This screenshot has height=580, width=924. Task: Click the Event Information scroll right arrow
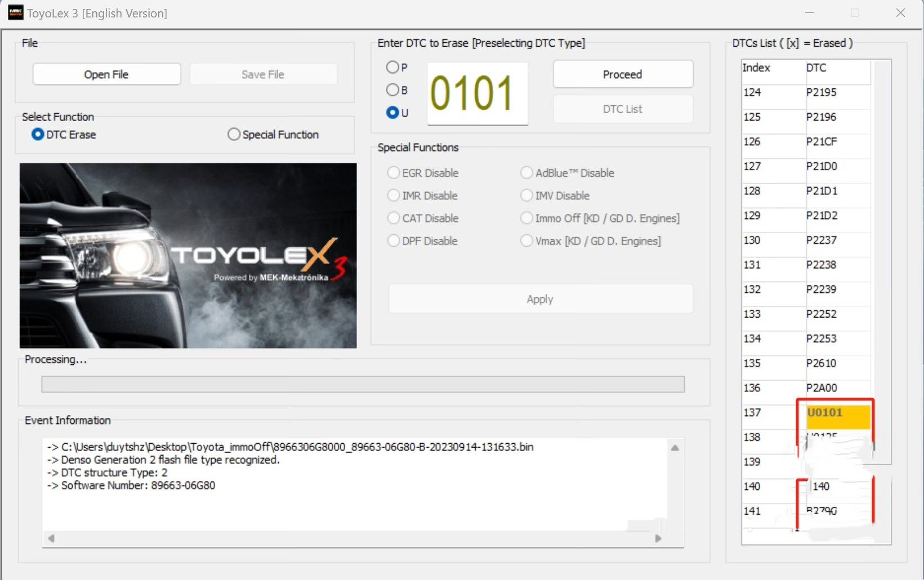[x=658, y=538]
